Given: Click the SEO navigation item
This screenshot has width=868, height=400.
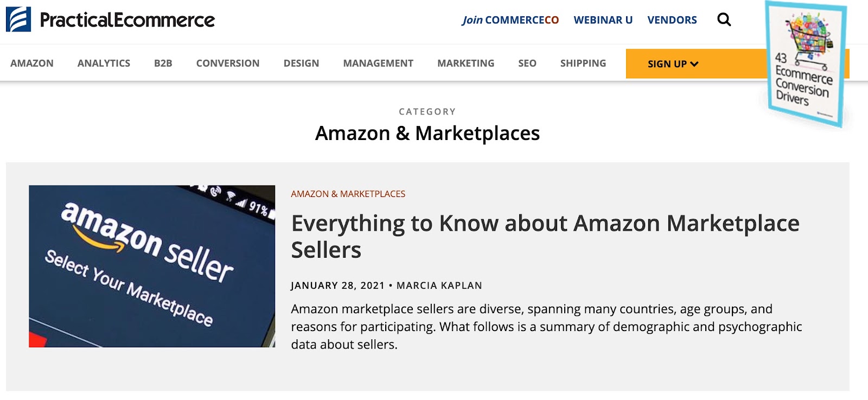Looking at the screenshot, I should pyautogui.click(x=527, y=64).
